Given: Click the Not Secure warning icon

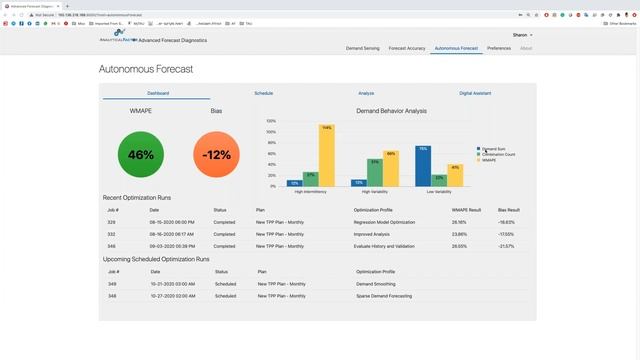Looking at the screenshot, I should coord(31,15).
